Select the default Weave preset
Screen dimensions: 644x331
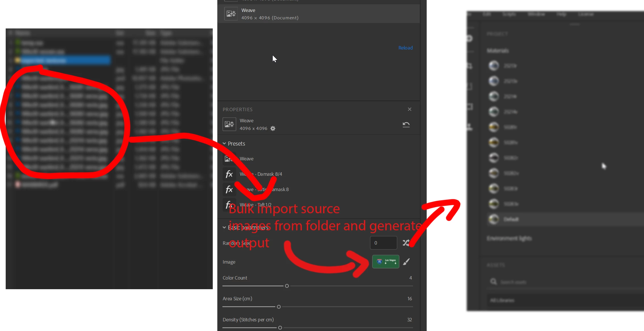click(x=246, y=159)
